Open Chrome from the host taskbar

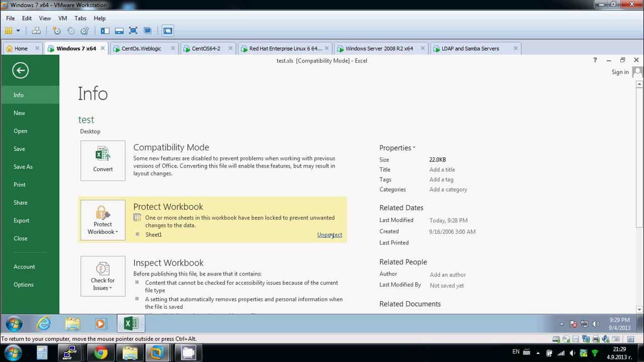pos(101,353)
